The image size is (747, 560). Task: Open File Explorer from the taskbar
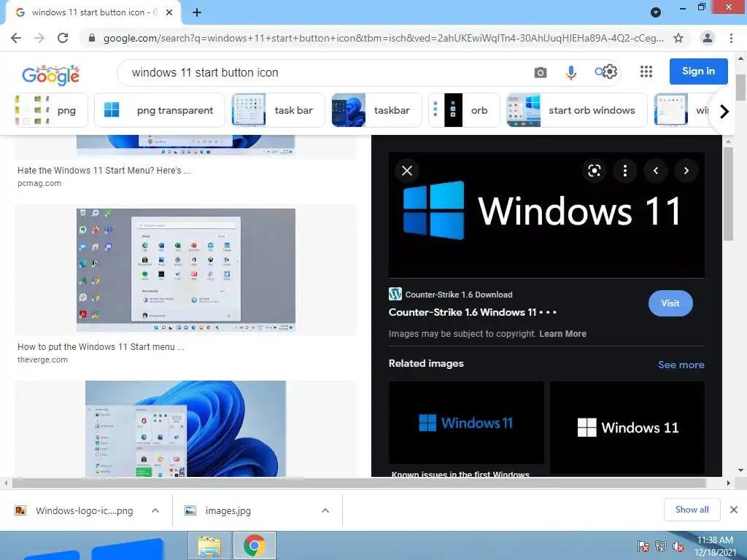tap(209, 545)
